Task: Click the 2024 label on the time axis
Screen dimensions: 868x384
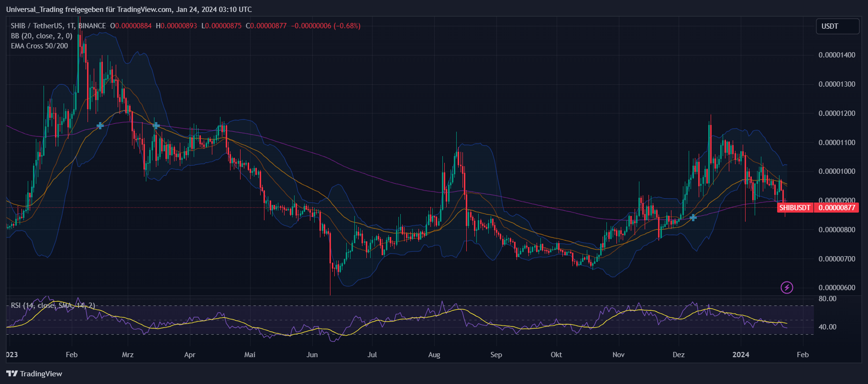Action: (x=741, y=355)
